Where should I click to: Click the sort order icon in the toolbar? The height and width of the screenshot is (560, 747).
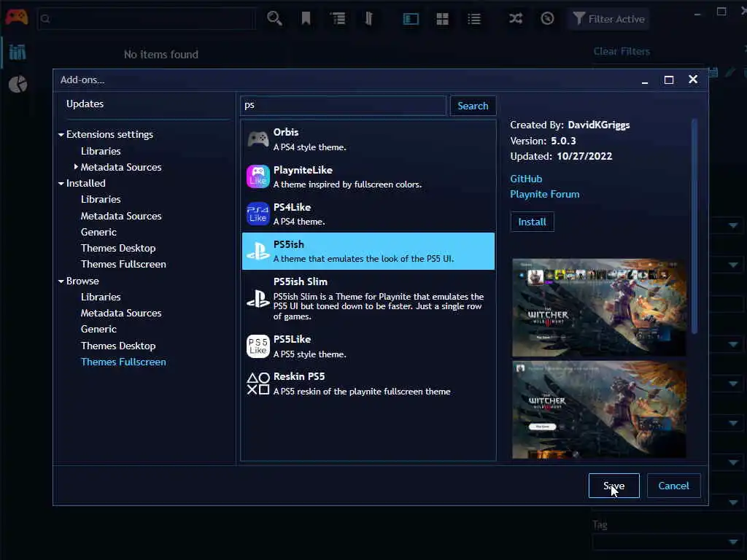coord(368,18)
